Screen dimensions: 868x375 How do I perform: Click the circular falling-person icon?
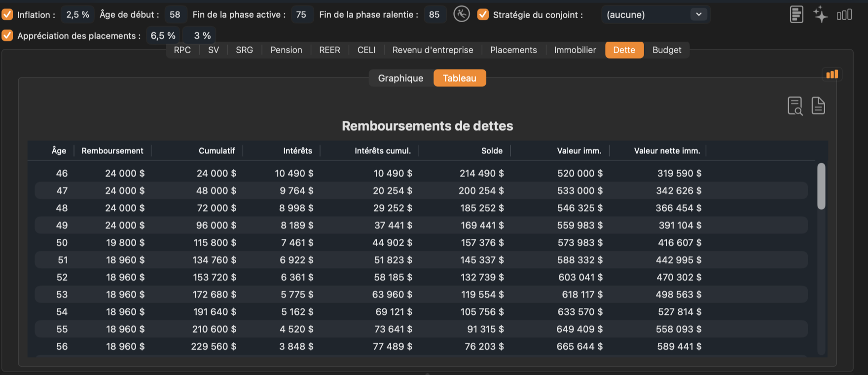coord(462,14)
